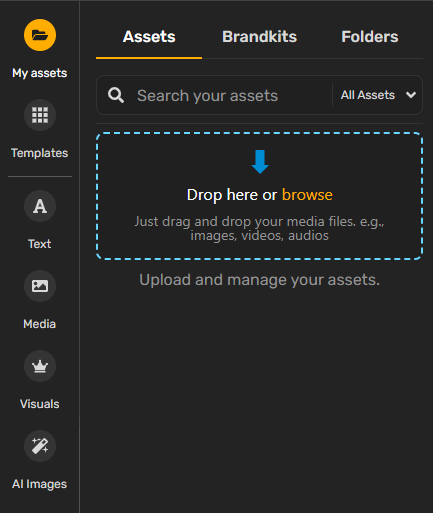The height and width of the screenshot is (513, 433).
Task: Click the search magnifier icon
Action: point(116,95)
